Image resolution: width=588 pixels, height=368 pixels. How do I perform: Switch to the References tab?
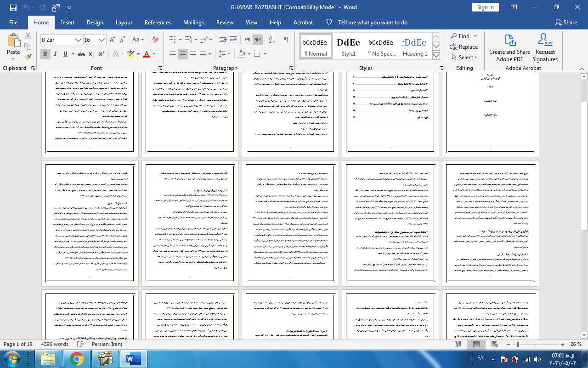tap(158, 22)
